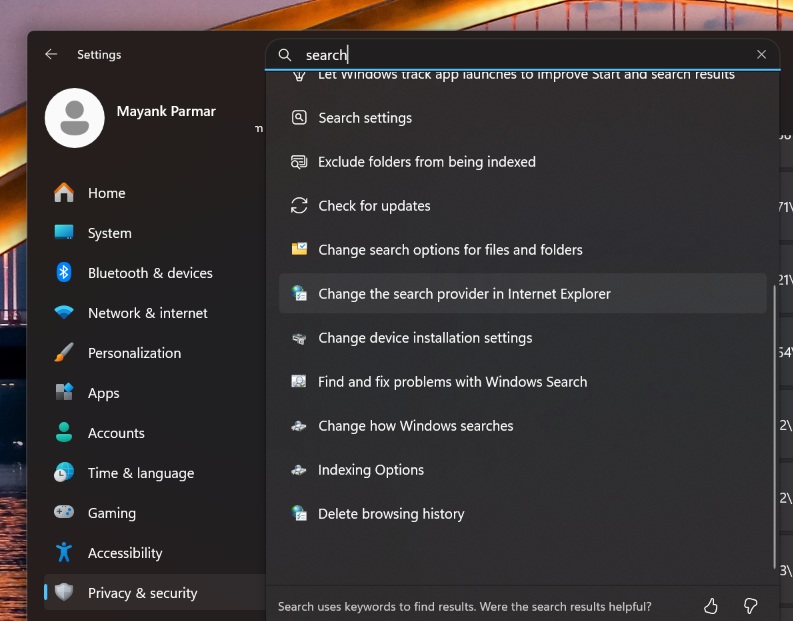Click thumbs up for search results feedback
The width and height of the screenshot is (793, 621).
click(711, 606)
